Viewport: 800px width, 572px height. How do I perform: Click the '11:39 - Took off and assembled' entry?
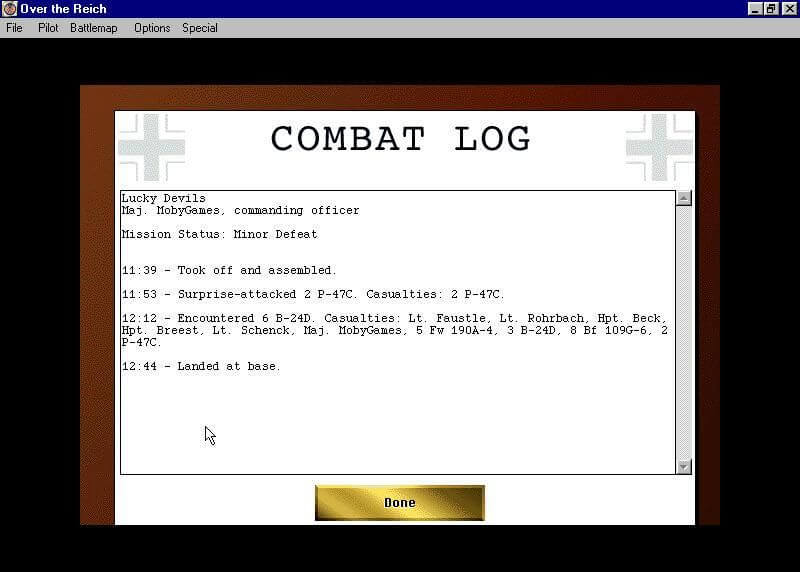pyautogui.click(x=229, y=270)
